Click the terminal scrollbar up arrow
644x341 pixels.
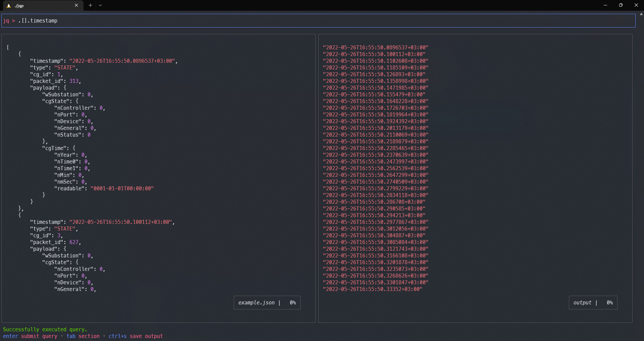tap(641, 14)
